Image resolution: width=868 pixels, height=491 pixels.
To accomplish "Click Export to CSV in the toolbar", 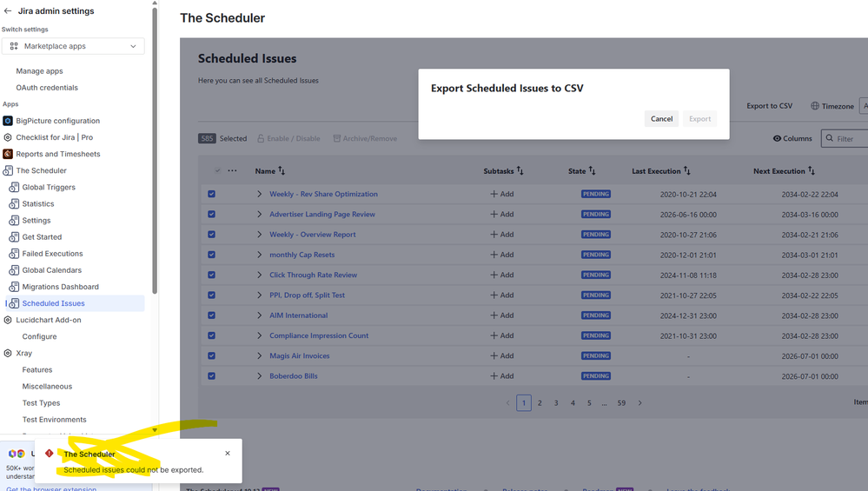I will 770,106.
